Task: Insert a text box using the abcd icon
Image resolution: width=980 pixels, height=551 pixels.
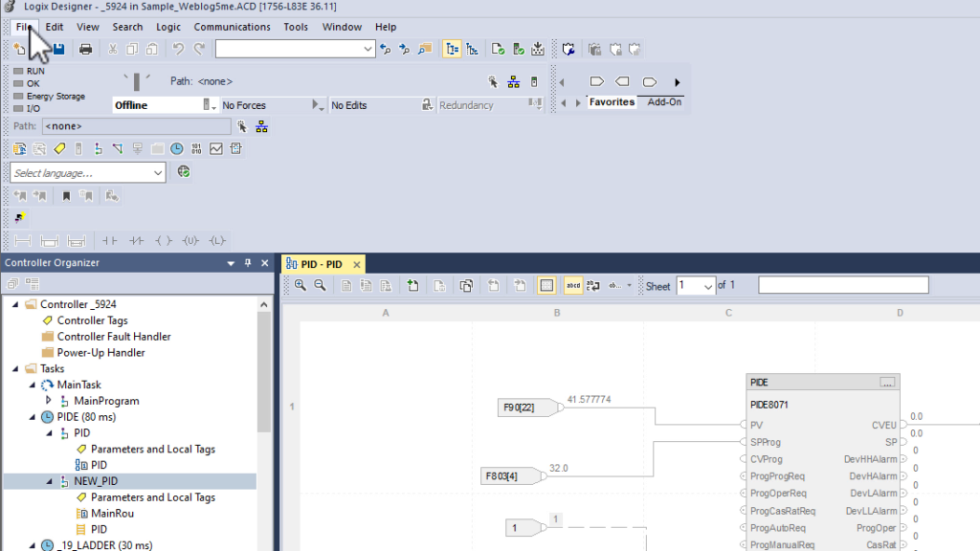Action: pyautogui.click(x=573, y=284)
